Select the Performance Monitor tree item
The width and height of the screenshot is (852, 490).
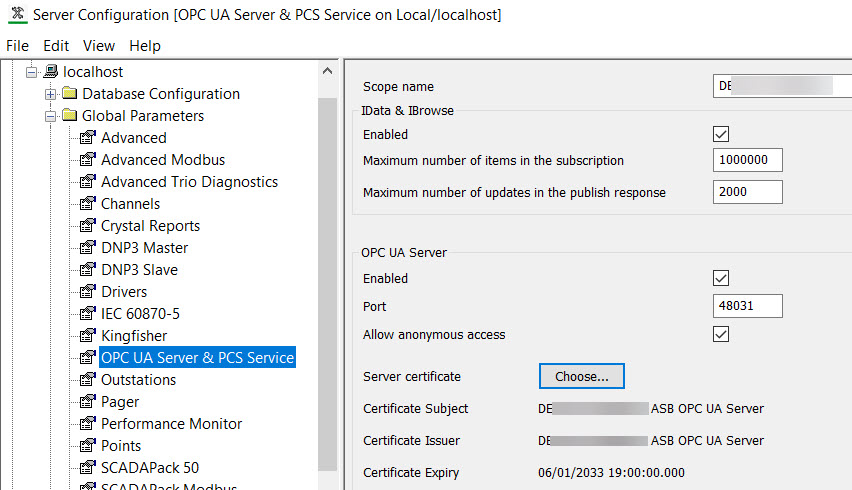click(171, 424)
